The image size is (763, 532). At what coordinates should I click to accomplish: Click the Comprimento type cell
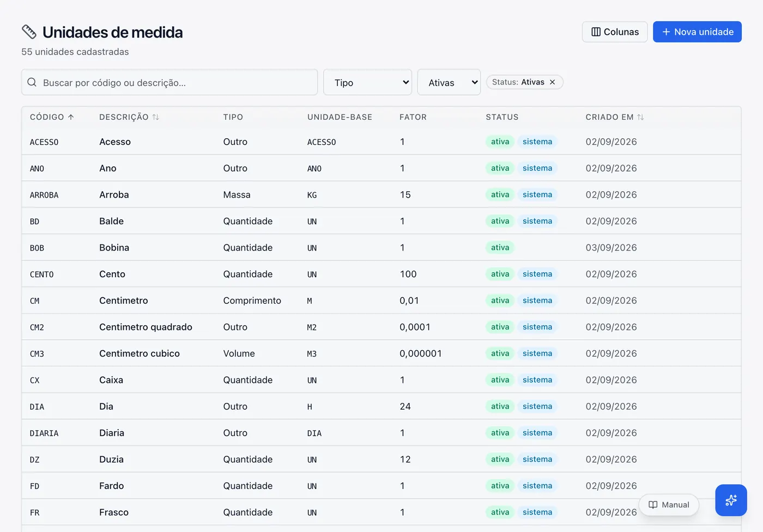(252, 301)
